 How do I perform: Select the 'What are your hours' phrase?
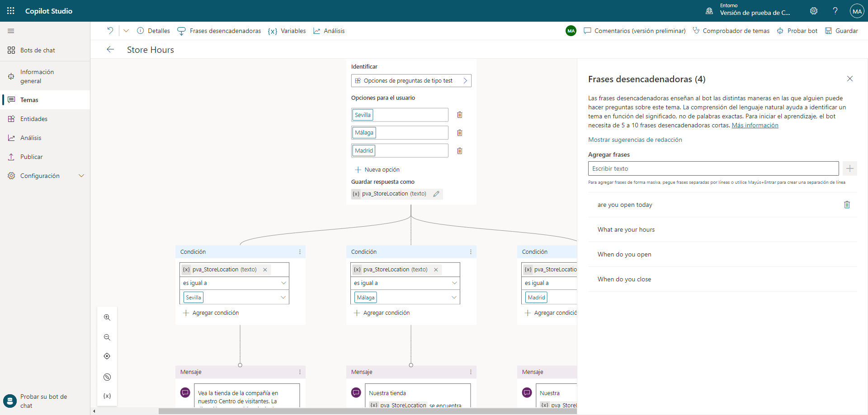point(722,229)
